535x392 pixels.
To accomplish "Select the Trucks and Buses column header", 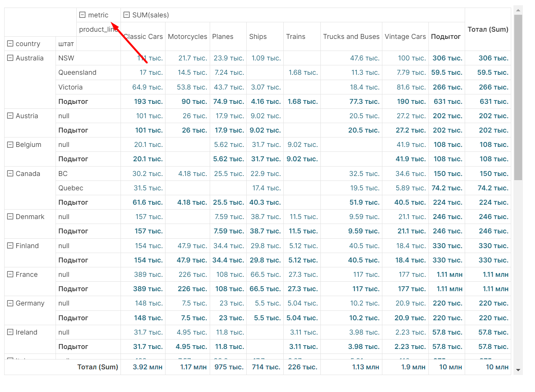I will click(351, 37).
